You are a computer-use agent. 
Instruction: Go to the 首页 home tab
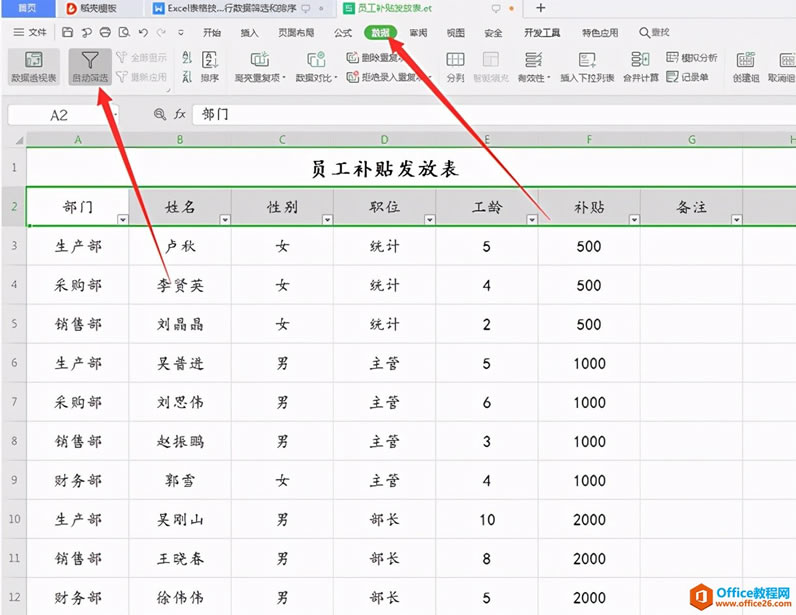(x=27, y=8)
